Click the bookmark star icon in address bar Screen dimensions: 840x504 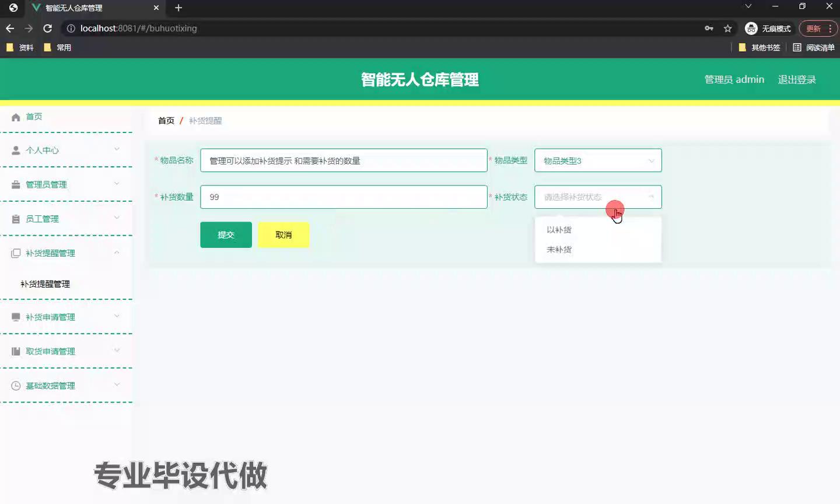[727, 29]
